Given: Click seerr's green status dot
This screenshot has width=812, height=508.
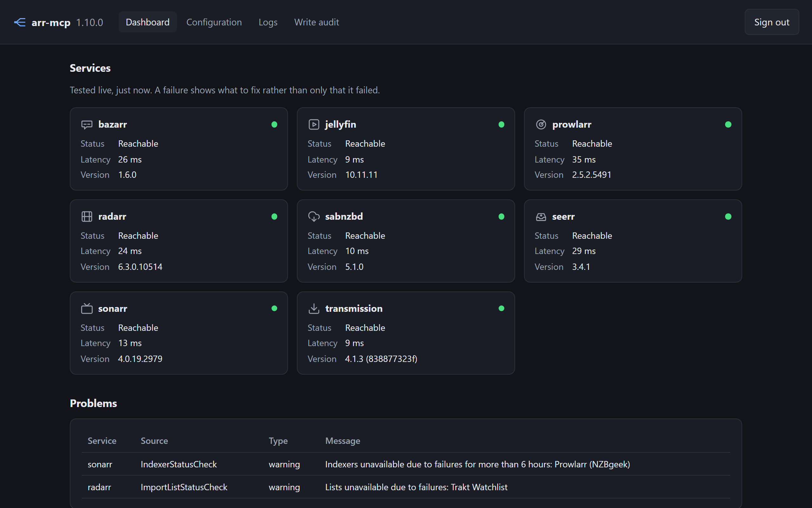Looking at the screenshot, I should pyautogui.click(x=728, y=217).
